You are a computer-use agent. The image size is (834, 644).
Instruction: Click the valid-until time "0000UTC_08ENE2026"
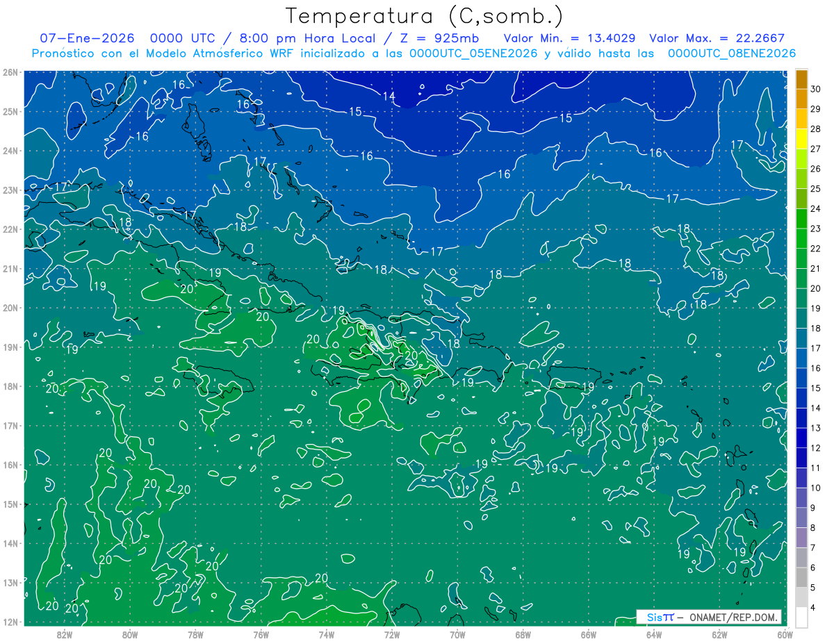tap(732, 53)
